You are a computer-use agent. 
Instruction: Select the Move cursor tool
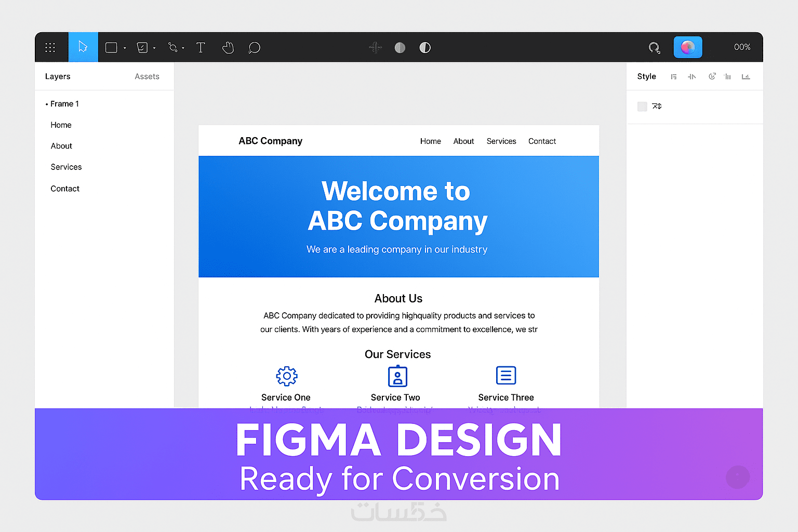83,47
